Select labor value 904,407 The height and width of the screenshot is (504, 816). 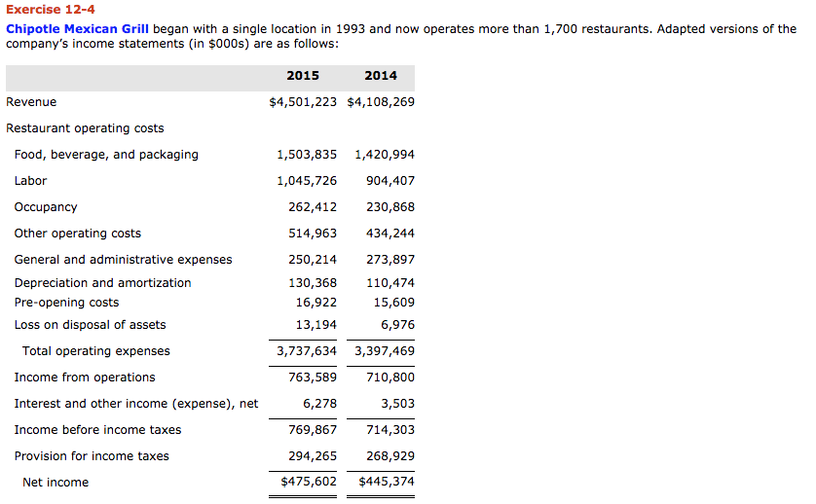pos(390,181)
